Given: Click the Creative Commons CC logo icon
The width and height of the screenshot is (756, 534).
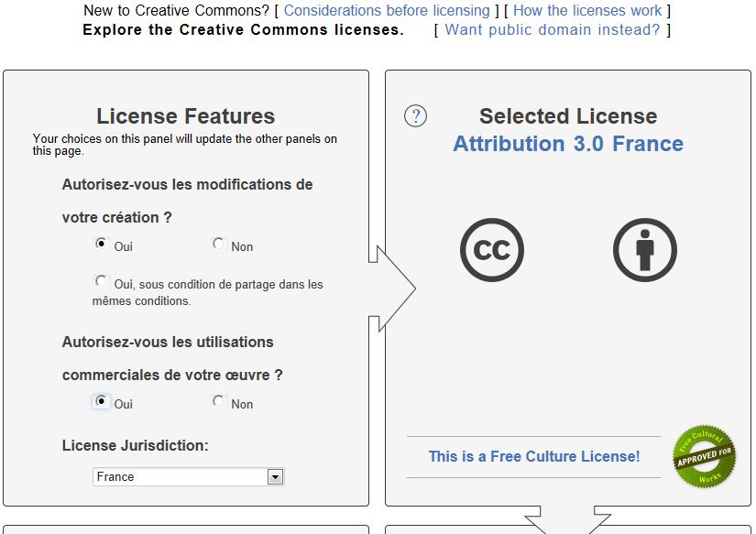Looking at the screenshot, I should pos(492,250).
